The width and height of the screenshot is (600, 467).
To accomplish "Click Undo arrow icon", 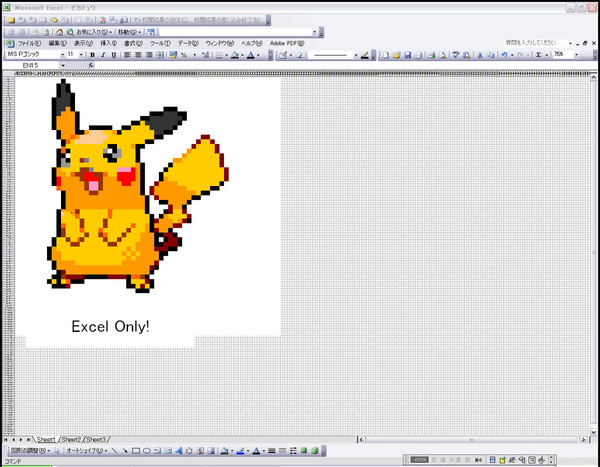I will tap(505, 55).
